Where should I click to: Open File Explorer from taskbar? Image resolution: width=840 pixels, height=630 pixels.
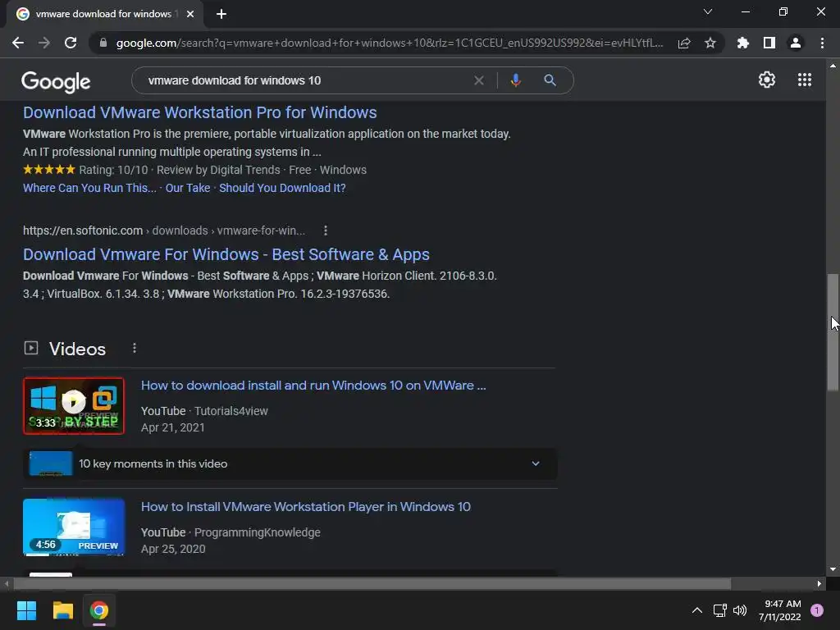pos(62,610)
